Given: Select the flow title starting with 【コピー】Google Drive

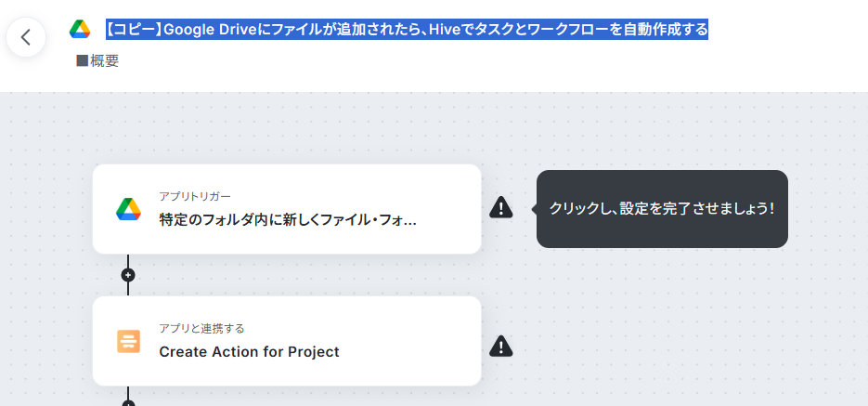Looking at the screenshot, I should [407, 29].
